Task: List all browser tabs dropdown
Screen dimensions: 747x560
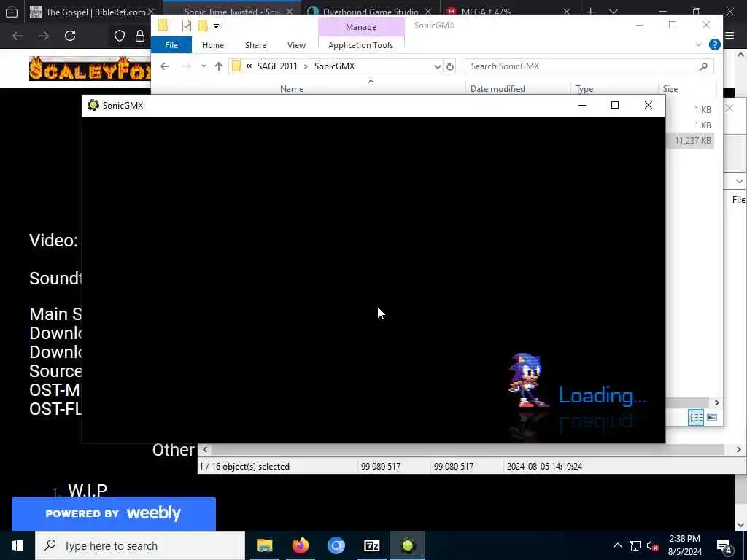Action: (x=613, y=12)
